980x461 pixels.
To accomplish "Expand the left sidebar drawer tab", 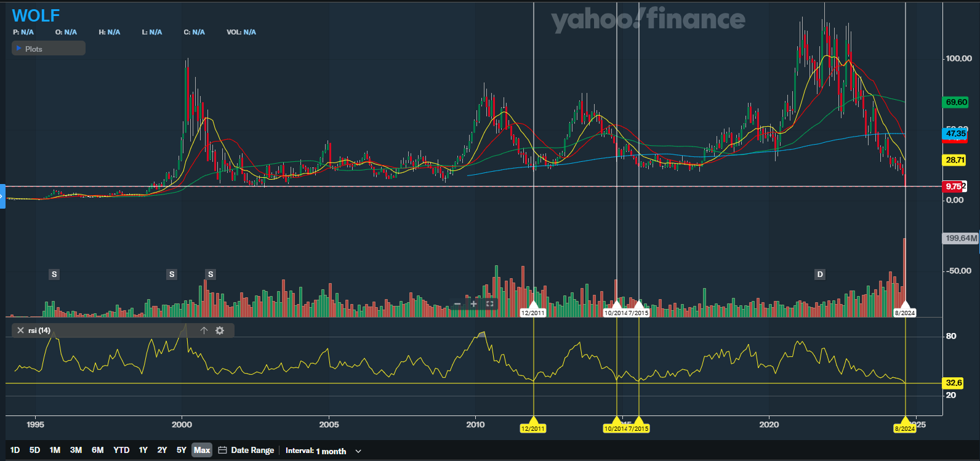I will 2,196.
